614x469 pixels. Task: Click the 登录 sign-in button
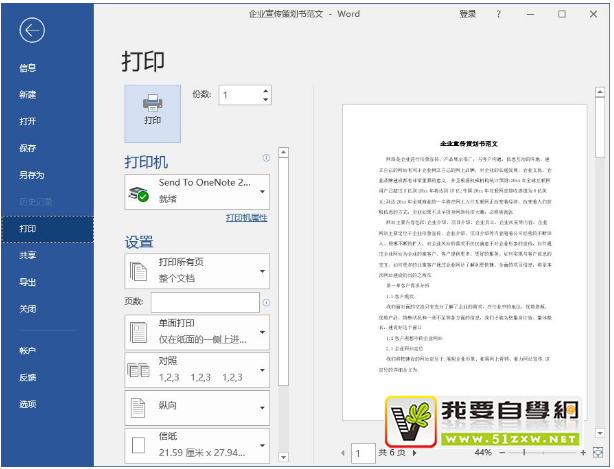pyautogui.click(x=467, y=14)
